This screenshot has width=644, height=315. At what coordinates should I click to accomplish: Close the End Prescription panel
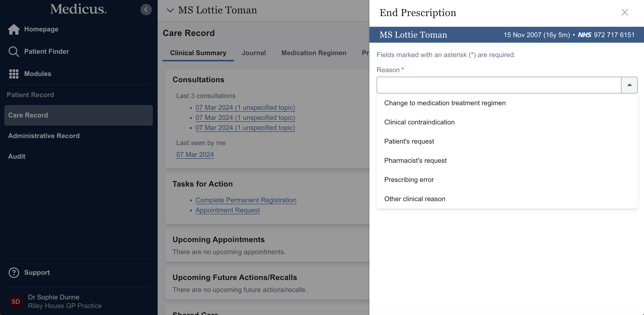pyautogui.click(x=625, y=12)
